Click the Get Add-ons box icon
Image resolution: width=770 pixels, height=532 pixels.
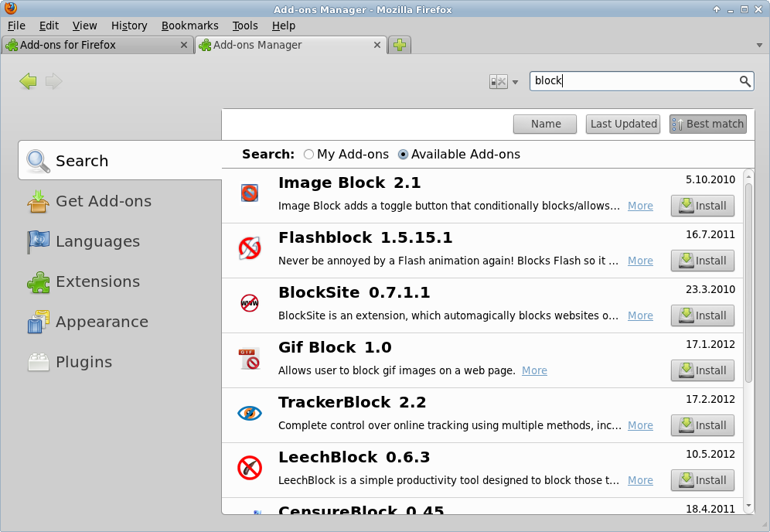pos(39,201)
